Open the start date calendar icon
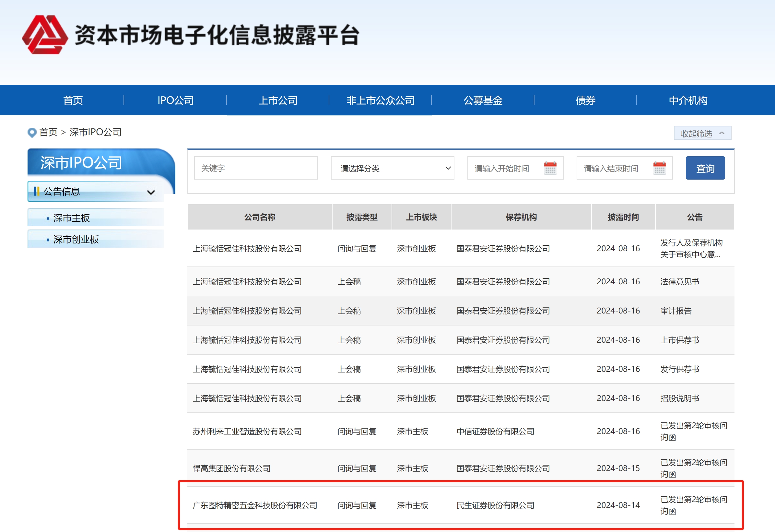The height and width of the screenshot is (532, 775). point(550,168)
